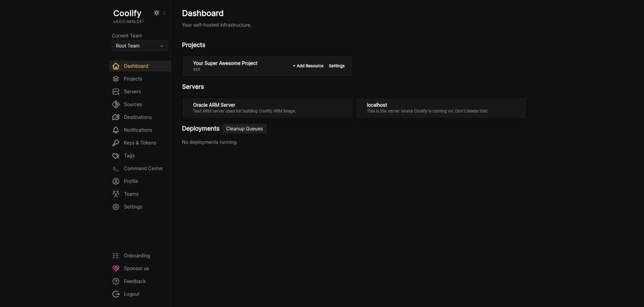Image resolution: width=644 pixels, height=307 pixels.
Task: Click the Servers rack icon
Action: 116,91
